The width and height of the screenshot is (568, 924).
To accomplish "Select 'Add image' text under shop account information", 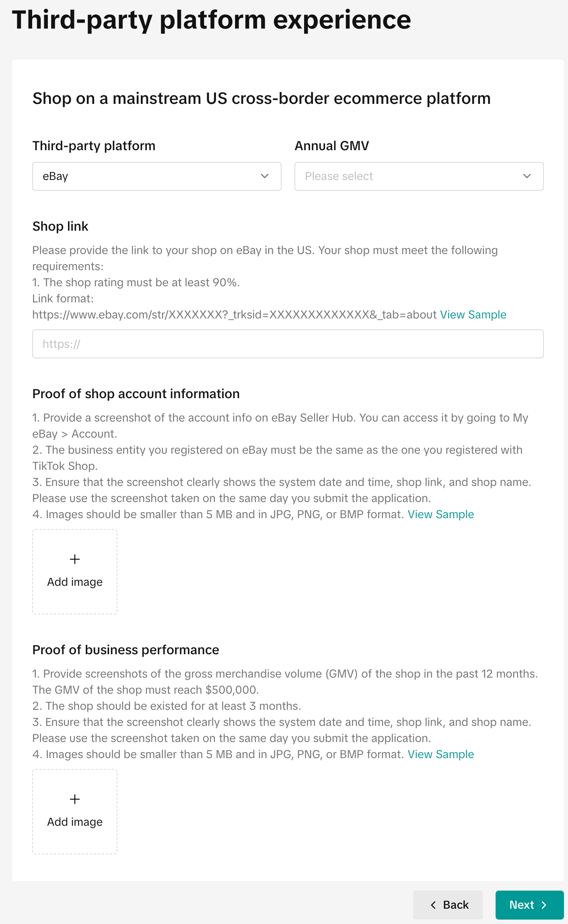I will [x=75, y=582].
